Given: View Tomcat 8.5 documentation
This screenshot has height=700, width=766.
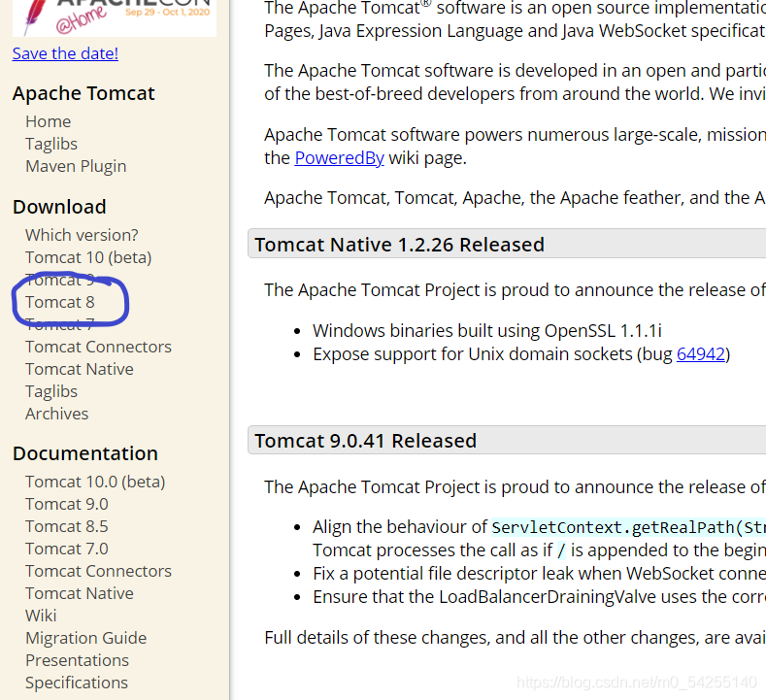Looking at the screenshot, I should [66, 526].
